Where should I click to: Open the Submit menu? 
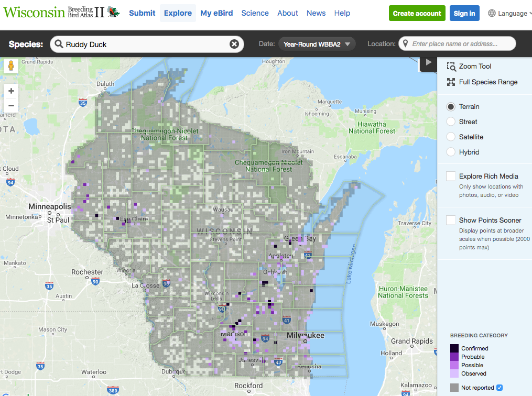pyautogui.click(x=142, y=13)
